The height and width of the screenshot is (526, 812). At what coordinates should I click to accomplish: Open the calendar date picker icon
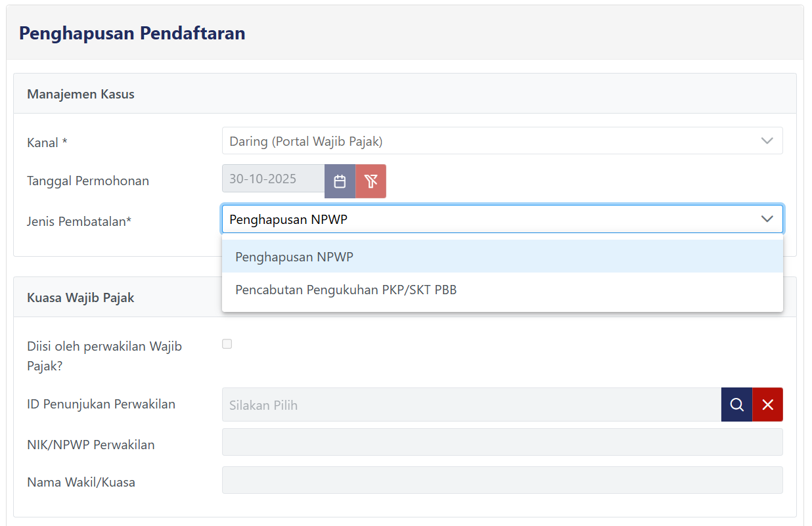click(x=340, y=181)
